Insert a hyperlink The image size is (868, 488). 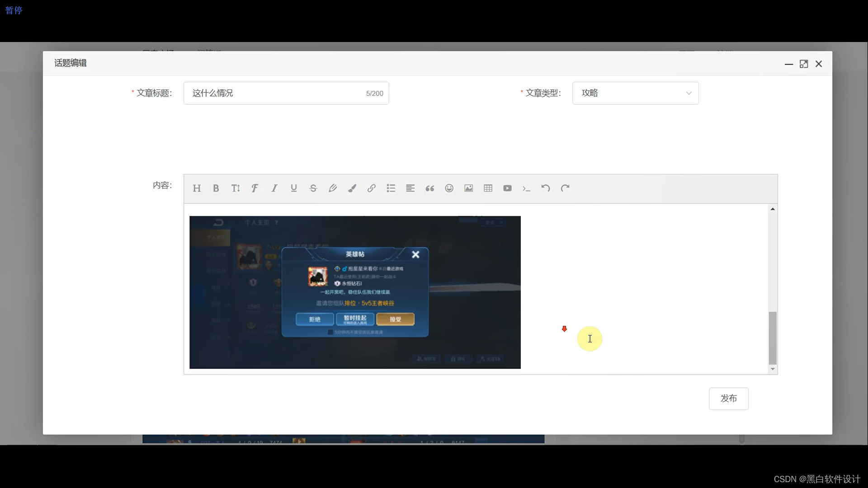372,188
